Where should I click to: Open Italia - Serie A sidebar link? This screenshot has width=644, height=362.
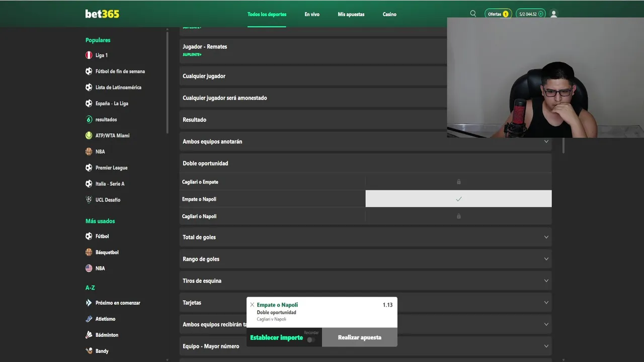pyautogui.click(x=110, y=184)
